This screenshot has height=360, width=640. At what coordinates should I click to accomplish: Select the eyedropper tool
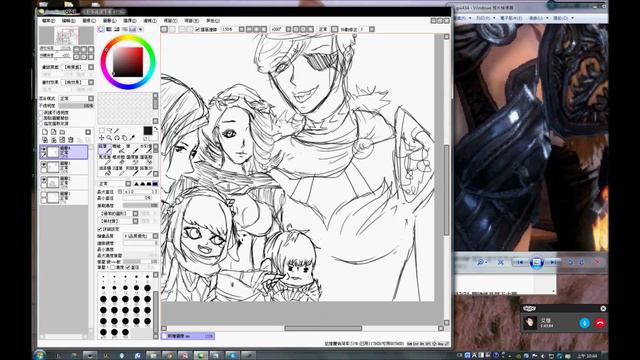(x=132, y=138)
